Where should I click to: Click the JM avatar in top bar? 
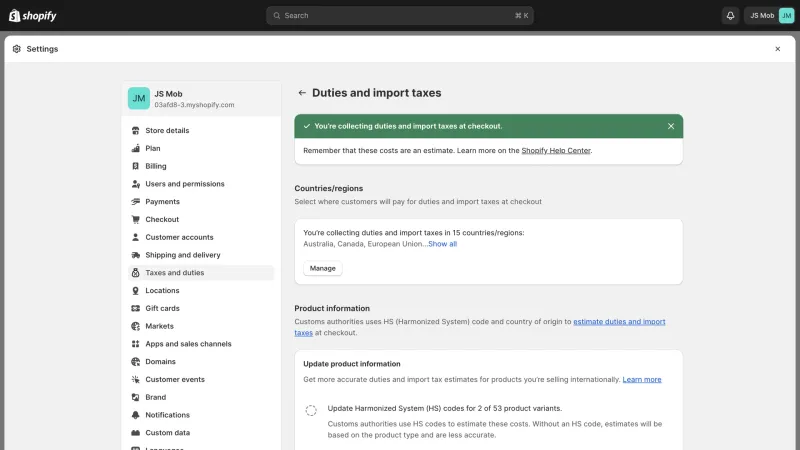click(x=786, y=16)
